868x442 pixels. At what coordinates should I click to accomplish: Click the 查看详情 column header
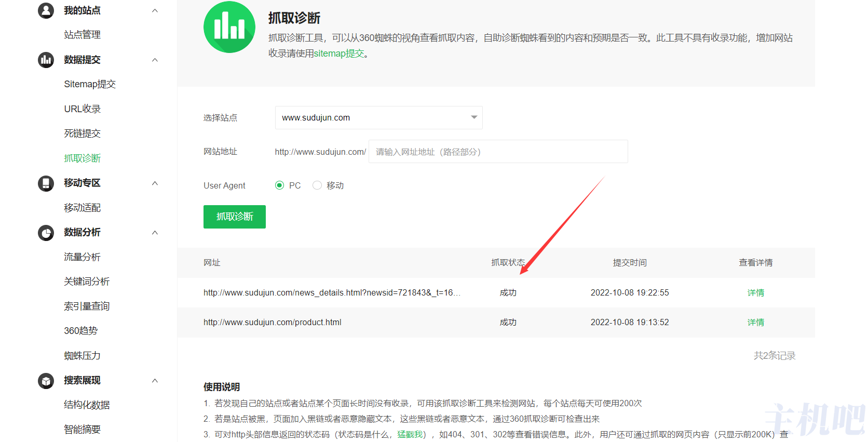(756, 263)
